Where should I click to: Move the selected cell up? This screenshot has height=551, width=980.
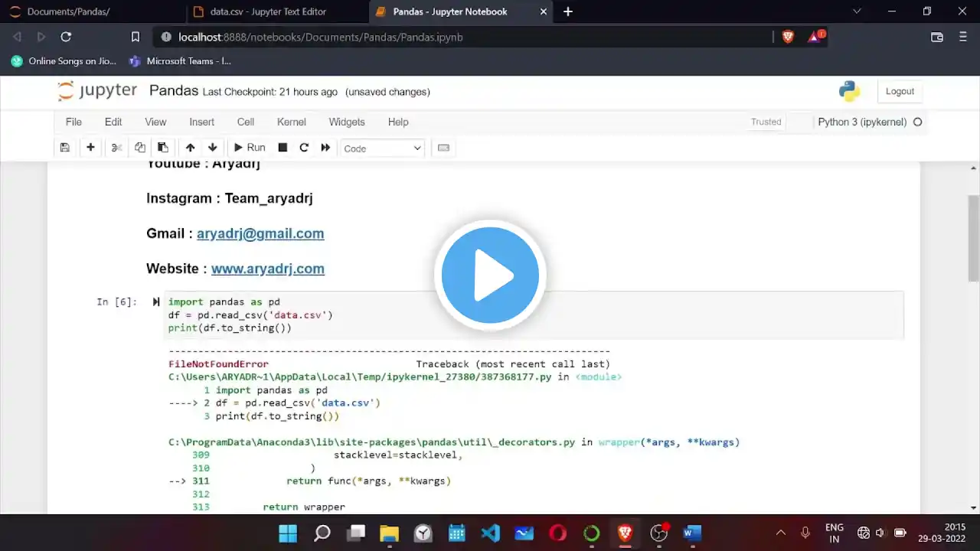(190, 148)
